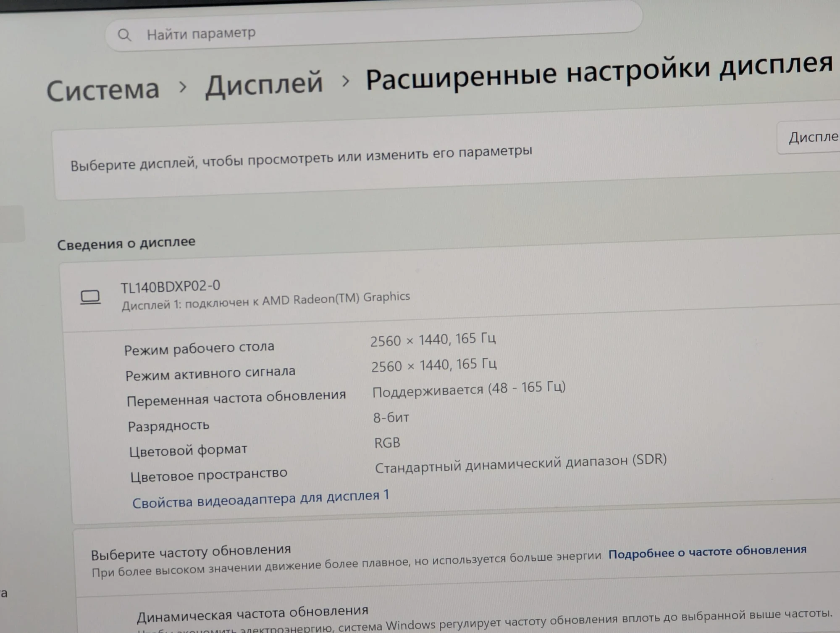840x633 pixels.
Task: Click the 'Разрядность' label
Action: point(168,426)
